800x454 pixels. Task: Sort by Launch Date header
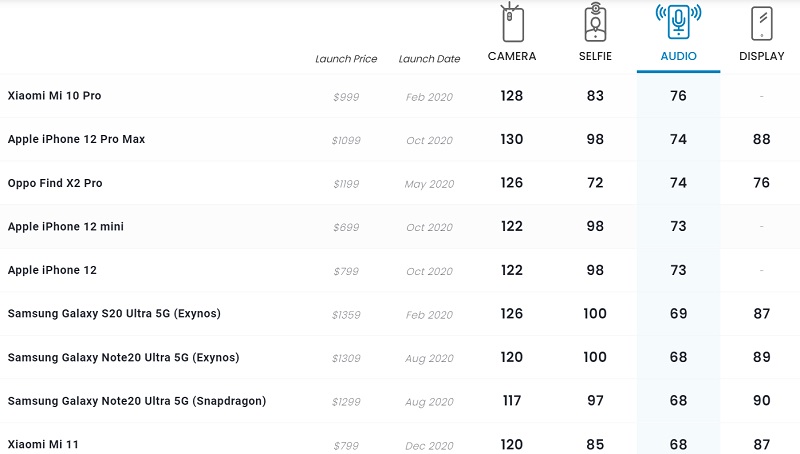tap(429, 59)
